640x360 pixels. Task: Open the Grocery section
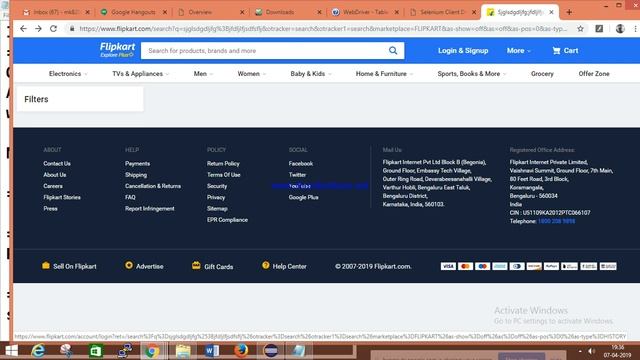coord(542,74)
